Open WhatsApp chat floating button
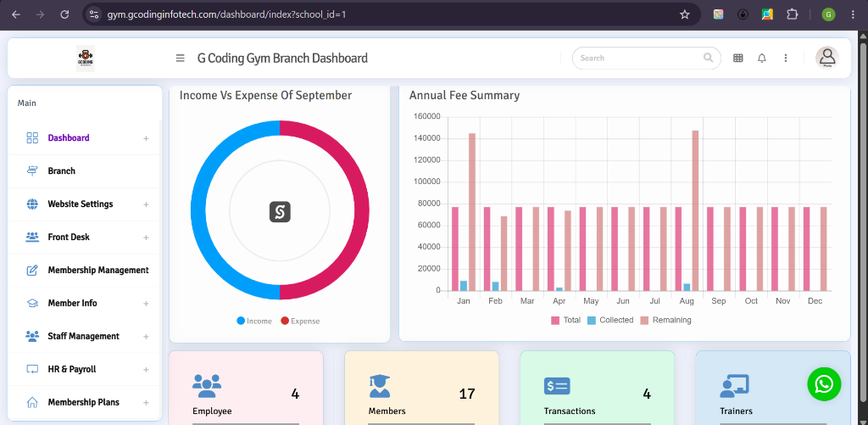868x425 pixels. tap(824, 384)
